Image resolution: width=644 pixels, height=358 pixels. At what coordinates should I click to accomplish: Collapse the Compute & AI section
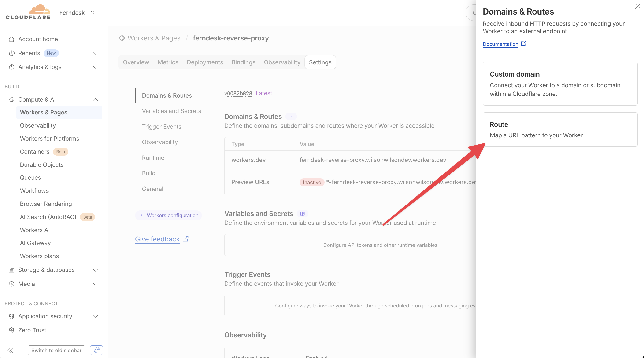[x=95, y=99]
